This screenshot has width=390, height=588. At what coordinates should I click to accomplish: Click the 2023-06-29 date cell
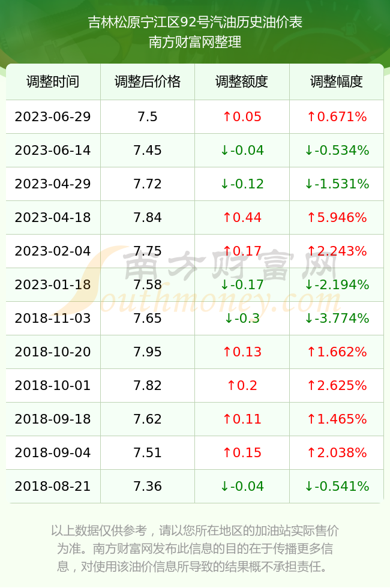[53, 116]
